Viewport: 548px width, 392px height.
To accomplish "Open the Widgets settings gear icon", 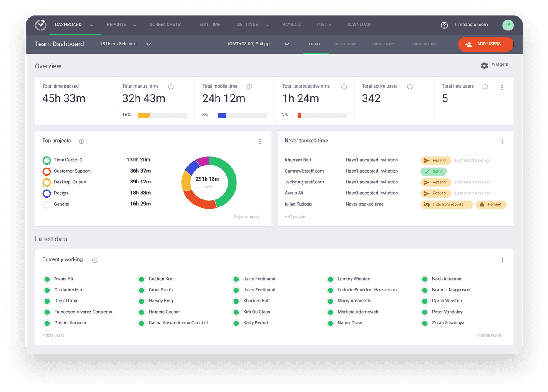I will click(484, 65).
